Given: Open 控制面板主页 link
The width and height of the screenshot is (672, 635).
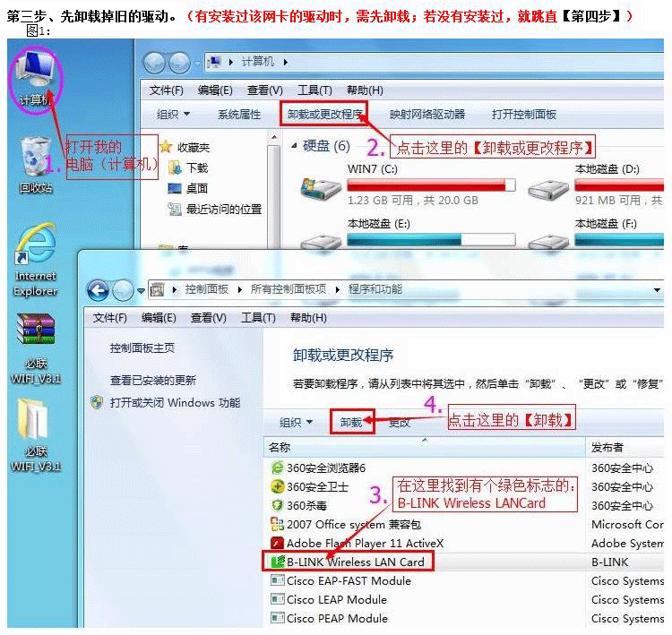Looking at the screenshot, I should tap(142, 348).
